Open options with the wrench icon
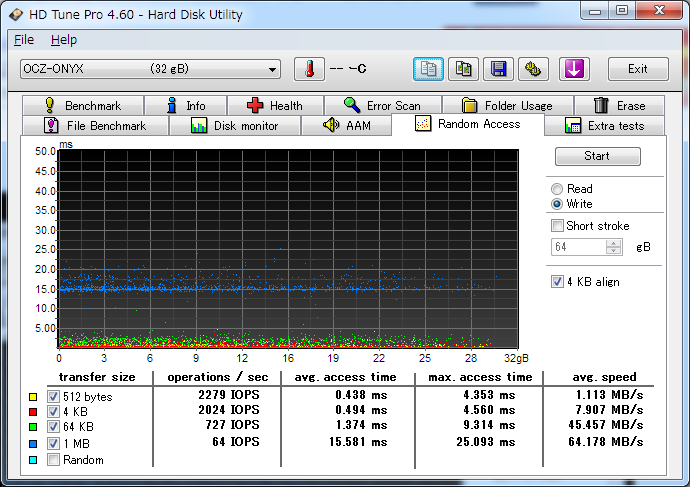 pos(533,69)
